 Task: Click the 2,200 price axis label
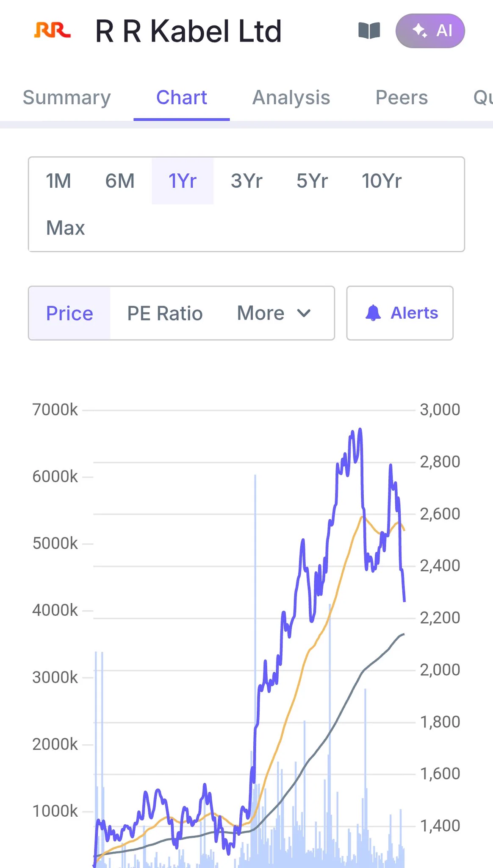440,618
